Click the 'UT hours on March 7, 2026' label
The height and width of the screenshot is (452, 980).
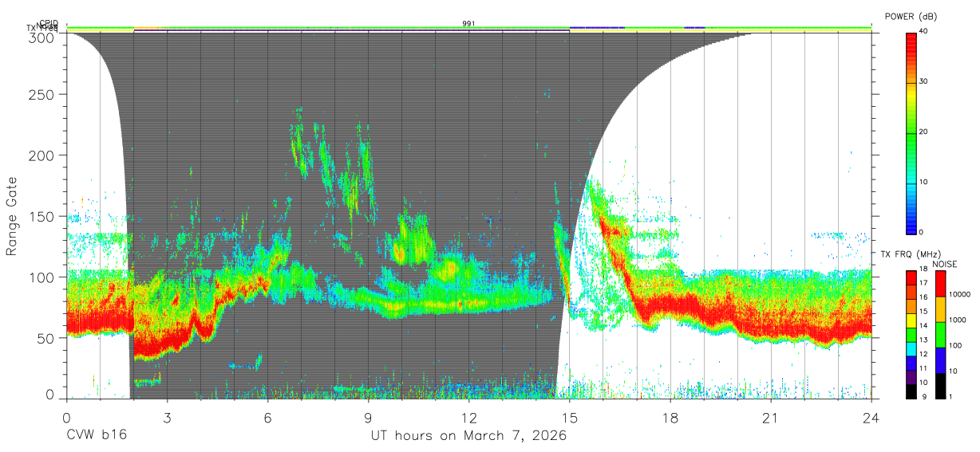pos(468,436)
